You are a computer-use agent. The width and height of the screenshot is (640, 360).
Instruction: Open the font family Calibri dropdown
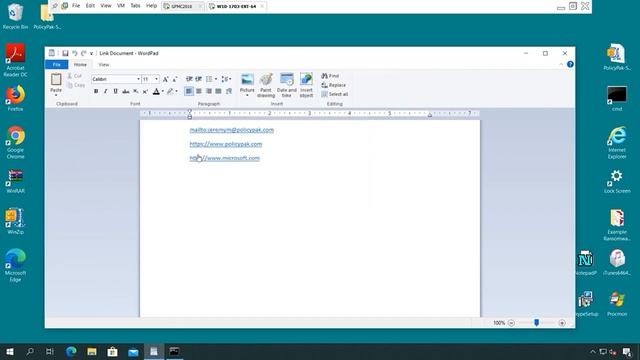tap(138, 79)
